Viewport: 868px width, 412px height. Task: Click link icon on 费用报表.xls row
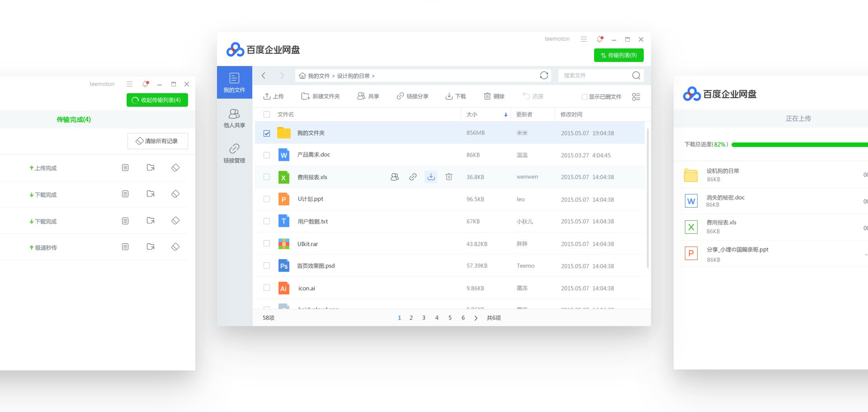[413, 177]
